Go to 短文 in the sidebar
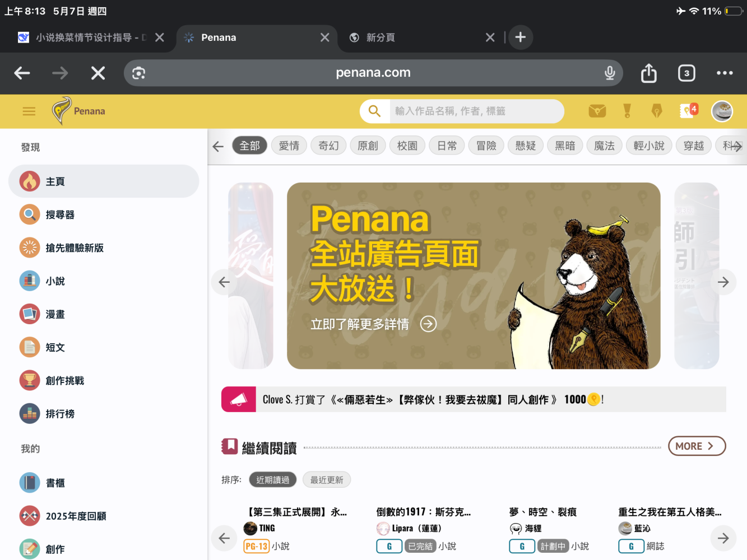 coord(104,347)
